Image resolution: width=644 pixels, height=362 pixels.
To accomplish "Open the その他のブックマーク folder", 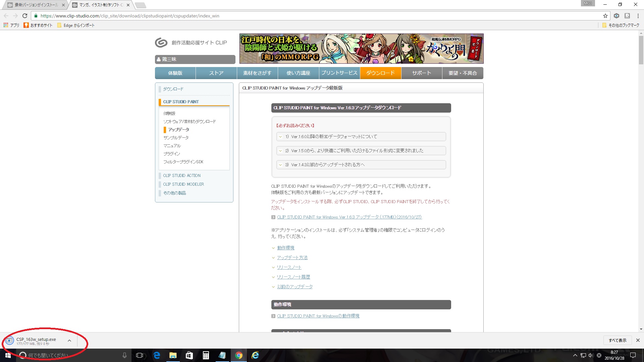I will [621, 25].
